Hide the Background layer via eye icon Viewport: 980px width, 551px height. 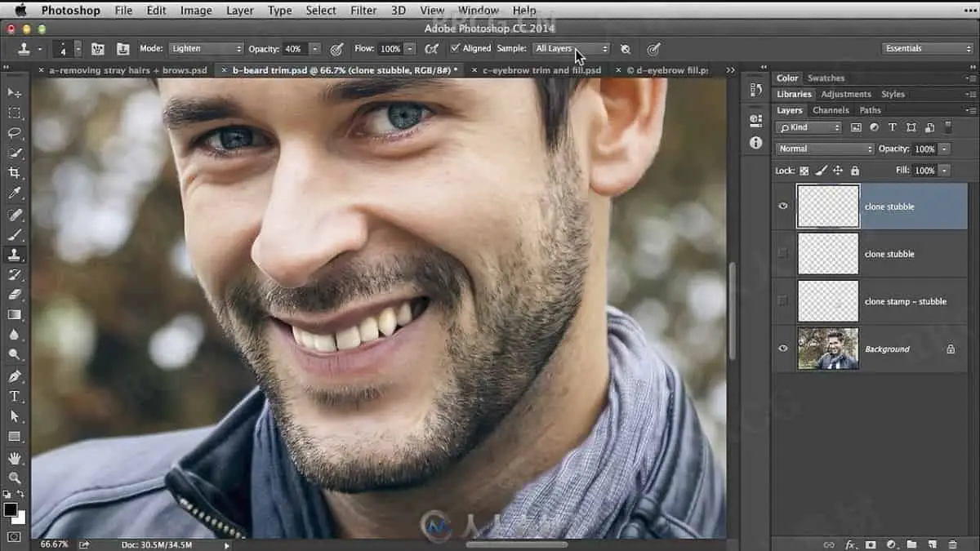pyautogui.click(x=783, y=349)
